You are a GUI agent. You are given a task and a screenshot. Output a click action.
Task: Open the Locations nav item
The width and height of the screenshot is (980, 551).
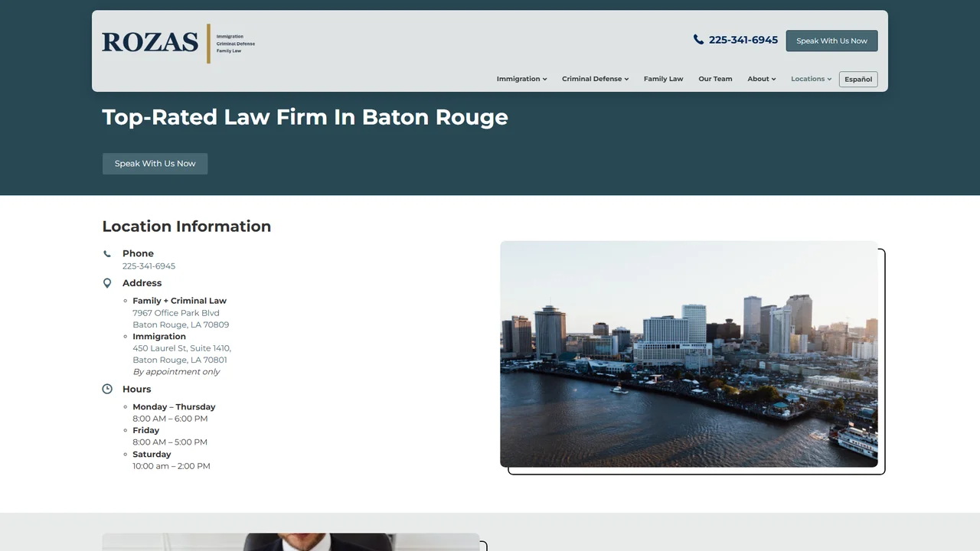(x=808, y=79)
